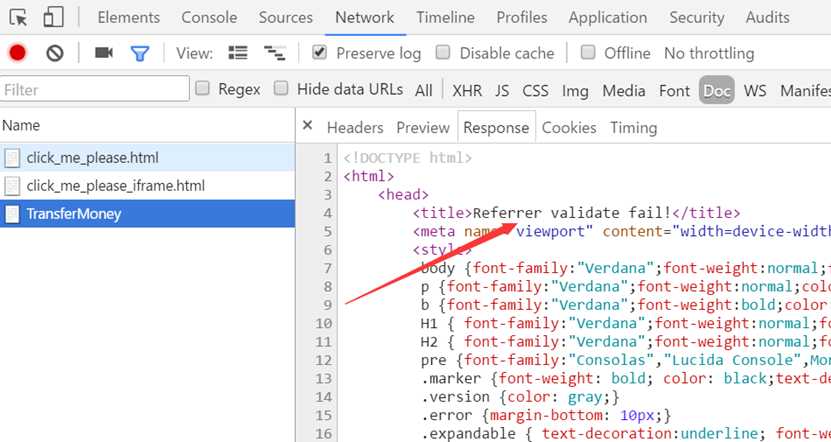Screen dimensions: 831x442
Task: Open the Console panel tab
Action: tap(209, 17)
